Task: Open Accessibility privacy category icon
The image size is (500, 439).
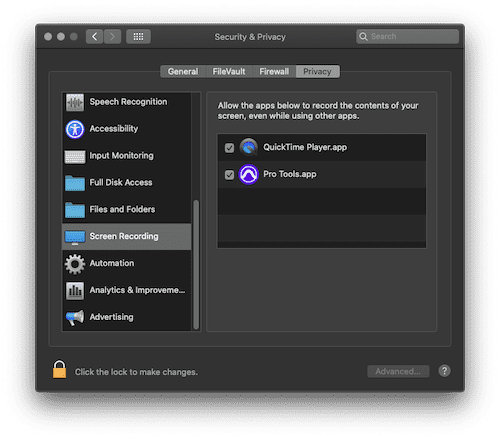Action: (x=75, y=129)
